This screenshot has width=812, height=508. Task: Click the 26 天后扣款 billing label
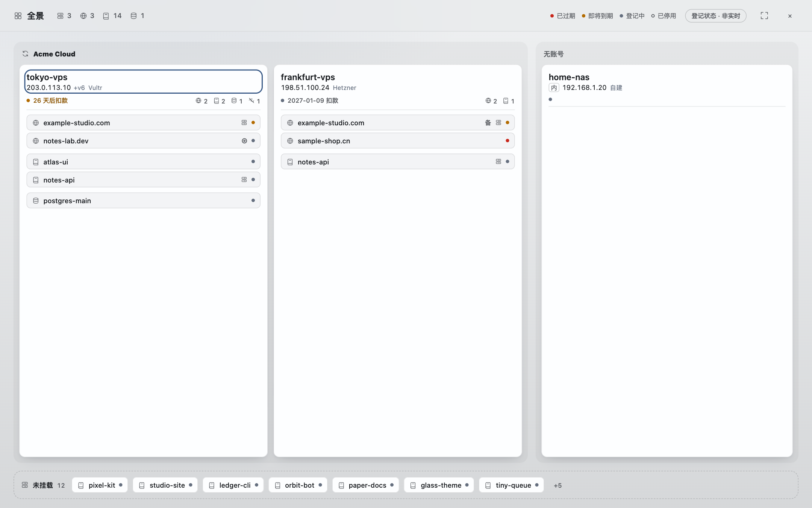coord(50,100)
